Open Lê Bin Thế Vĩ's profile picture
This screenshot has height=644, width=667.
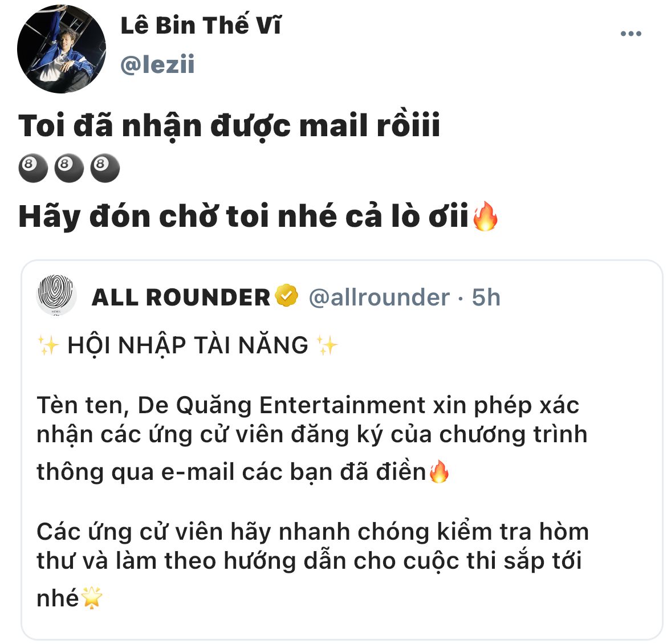[x=61, y=49]
